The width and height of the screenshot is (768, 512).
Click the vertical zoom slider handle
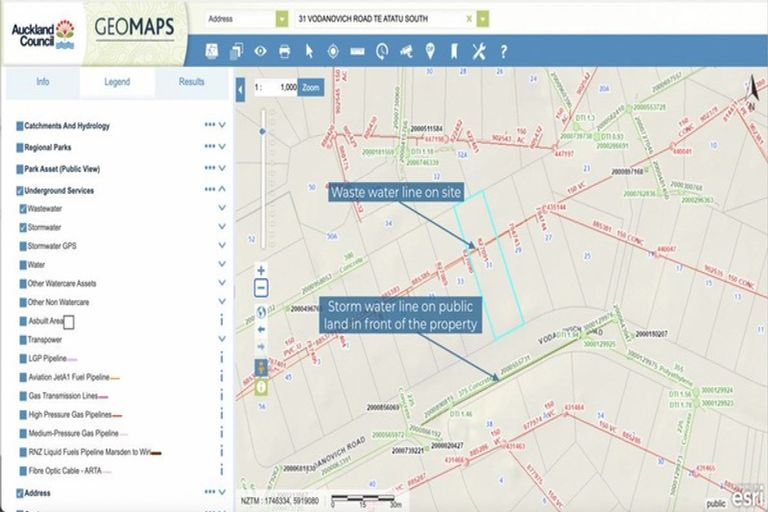[x=263, y=130]
